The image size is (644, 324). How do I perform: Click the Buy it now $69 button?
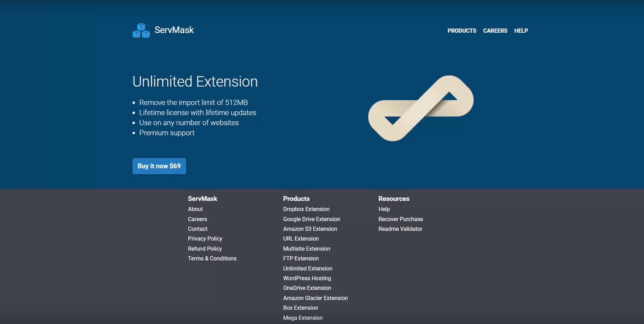[159, 166]
